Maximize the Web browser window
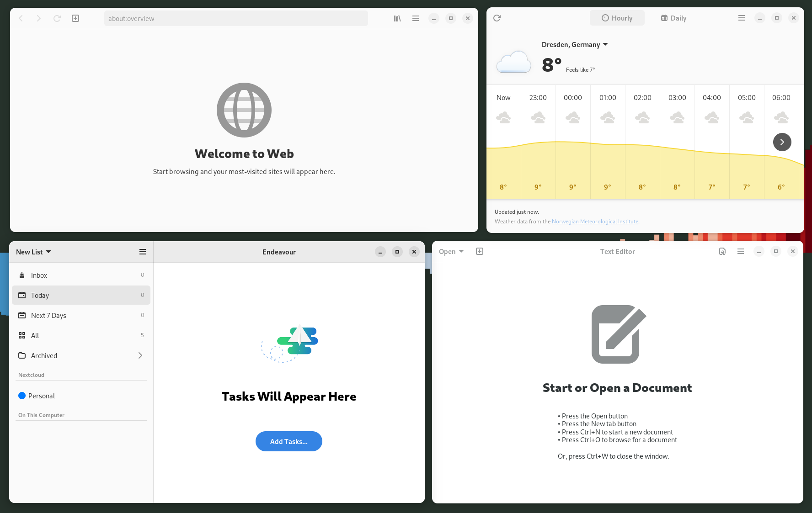Screen dimensions: 812x513 click(451, 18)
